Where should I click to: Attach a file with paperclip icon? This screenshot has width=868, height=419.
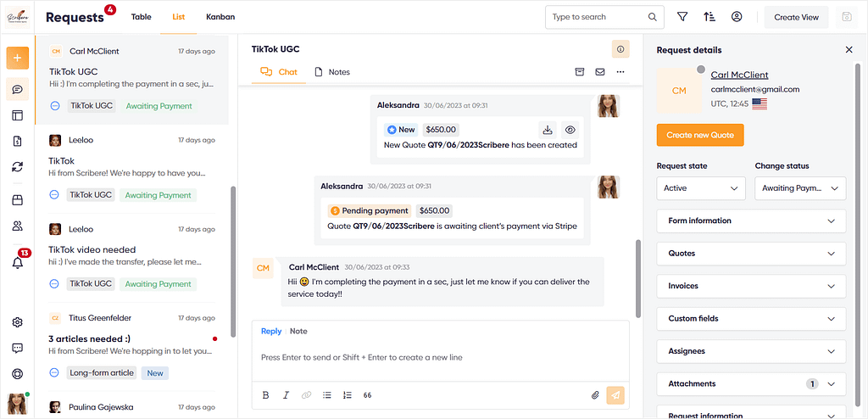[x=596, y=395]
